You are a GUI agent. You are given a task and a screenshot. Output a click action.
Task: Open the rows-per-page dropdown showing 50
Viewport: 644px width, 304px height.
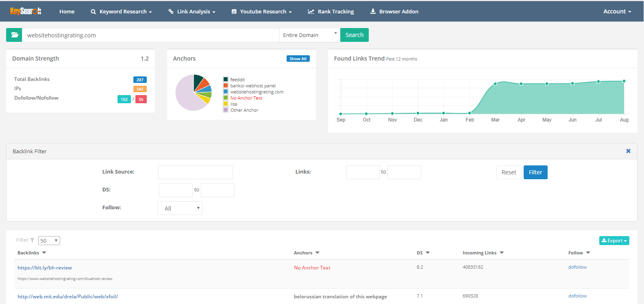pos(49,241)
